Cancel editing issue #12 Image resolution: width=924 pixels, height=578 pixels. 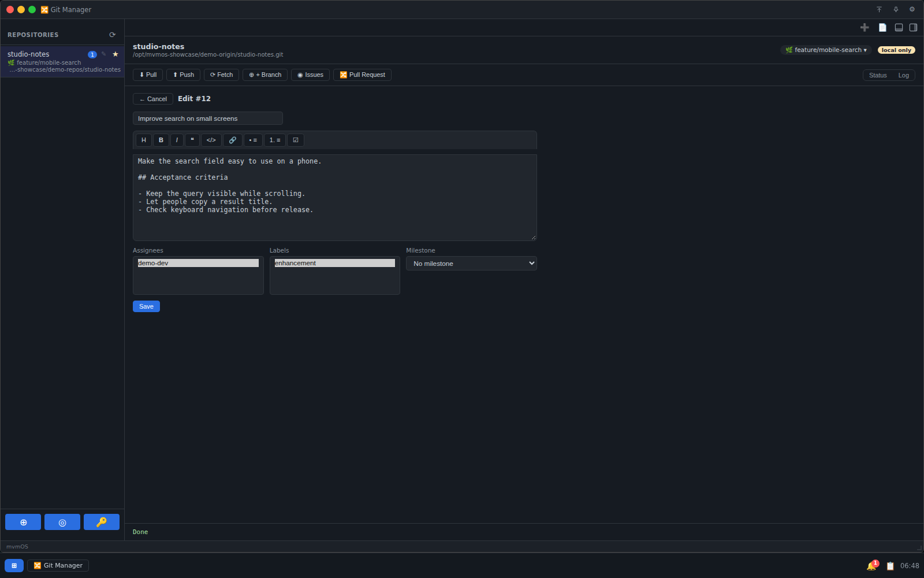153,99
